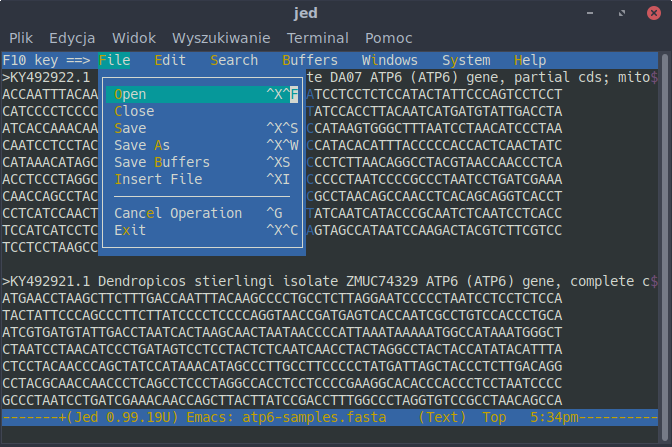Open the Widok menu

tap(134, 38)
